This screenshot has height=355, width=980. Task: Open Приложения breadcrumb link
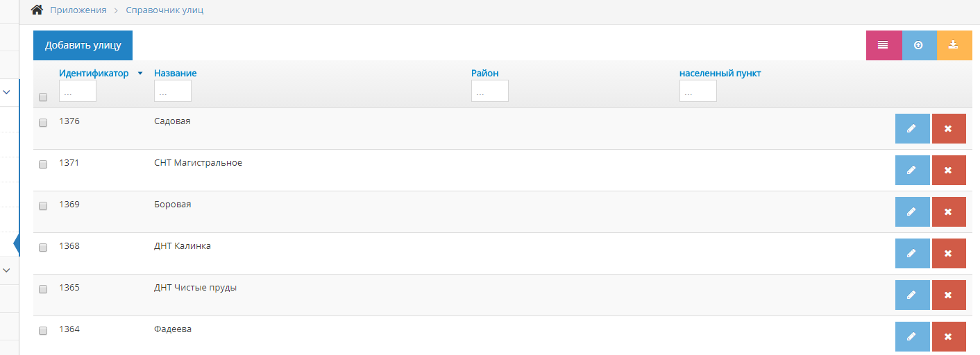pos(78,10)
